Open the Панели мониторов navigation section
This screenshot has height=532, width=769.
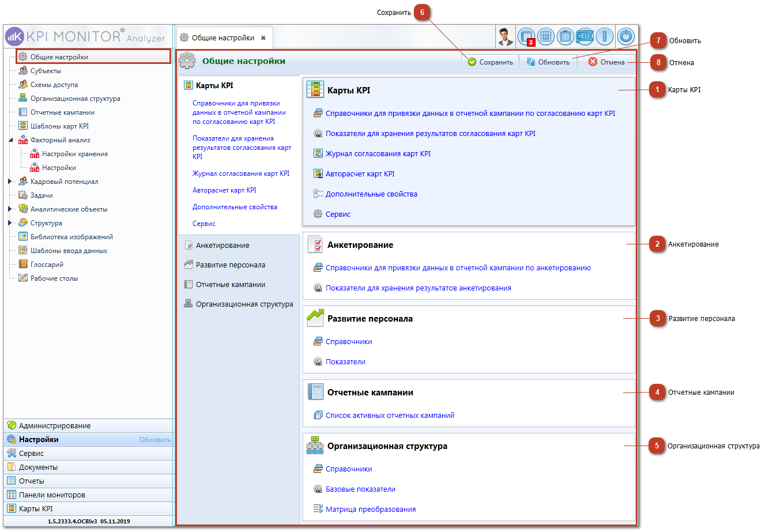pos(88,495)
